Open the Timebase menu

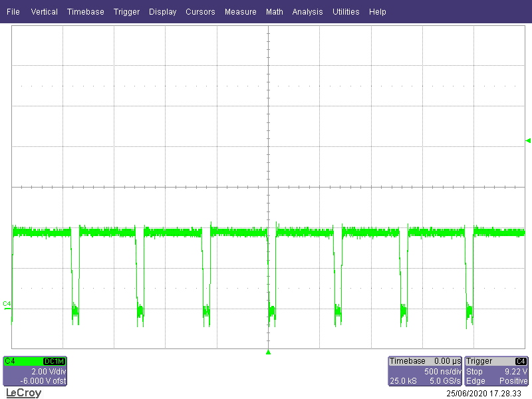tap(86, 12)
